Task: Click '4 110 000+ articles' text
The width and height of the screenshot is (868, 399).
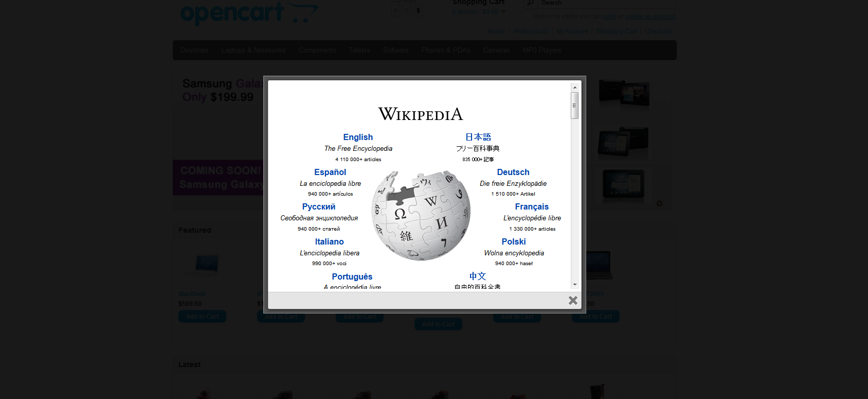Action: tap(358, 160)
